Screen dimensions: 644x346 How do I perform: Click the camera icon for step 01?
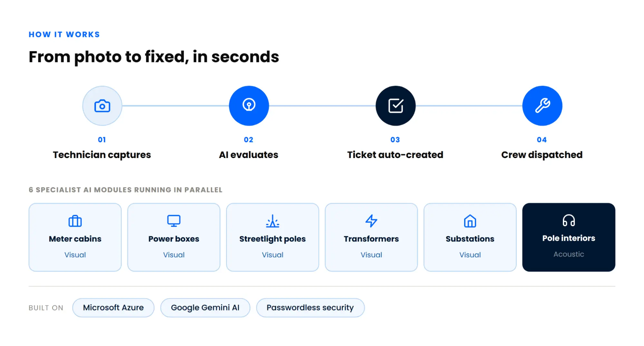102,106
